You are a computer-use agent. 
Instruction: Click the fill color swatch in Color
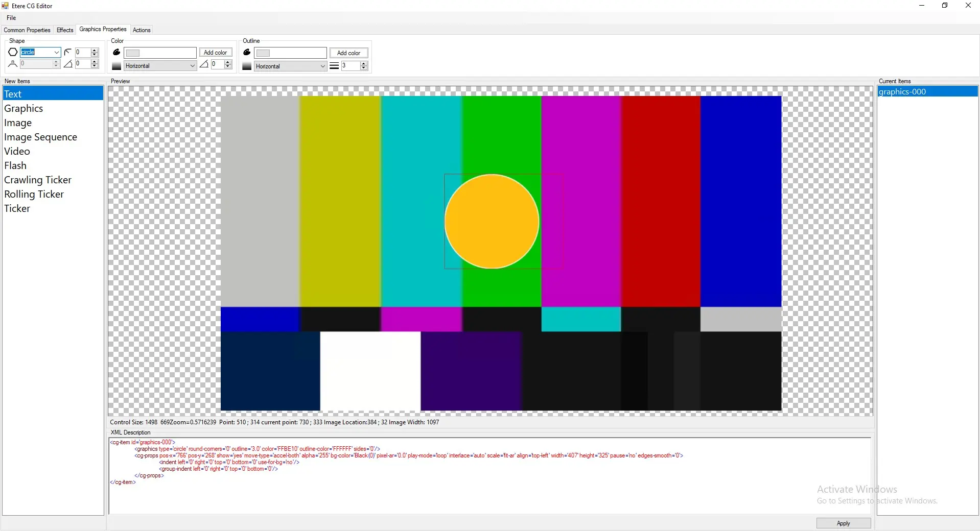(x=160, y=53)
